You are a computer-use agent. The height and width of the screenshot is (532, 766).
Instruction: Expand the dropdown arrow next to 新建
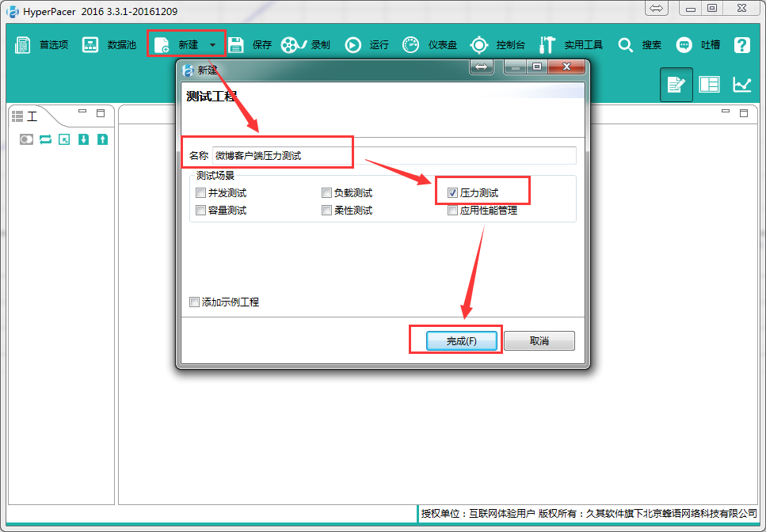coord(212,45)
